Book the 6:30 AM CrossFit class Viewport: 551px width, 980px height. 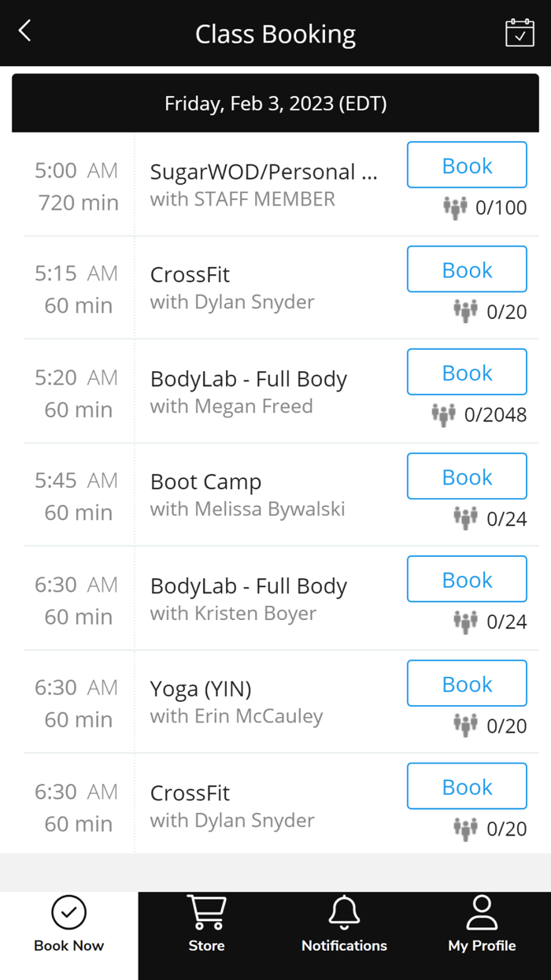click(x=466, y=786)
